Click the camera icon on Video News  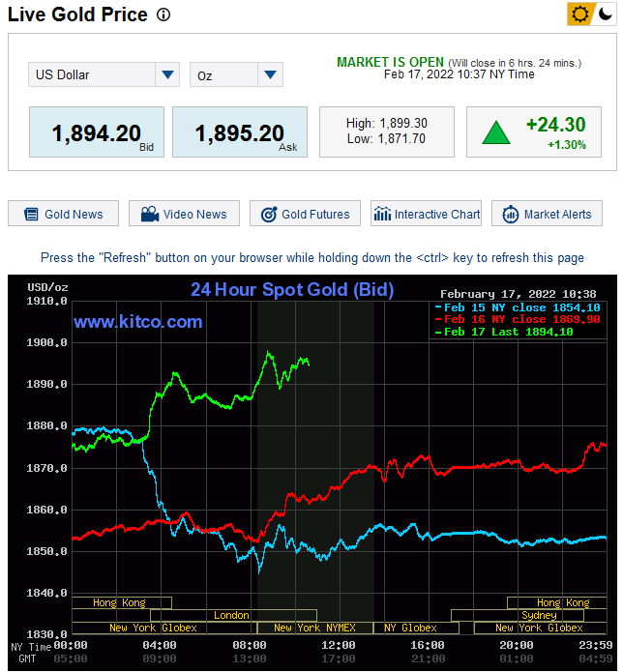[150, 214]
